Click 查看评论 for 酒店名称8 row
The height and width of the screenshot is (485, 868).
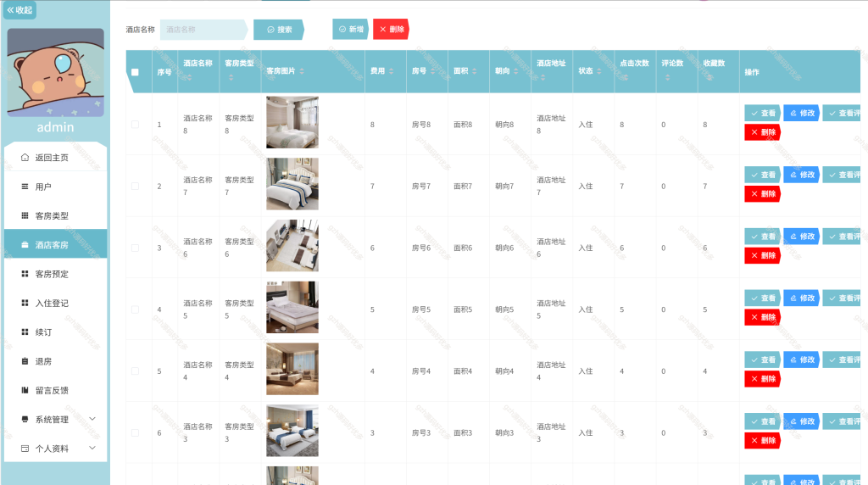[842, 113]
